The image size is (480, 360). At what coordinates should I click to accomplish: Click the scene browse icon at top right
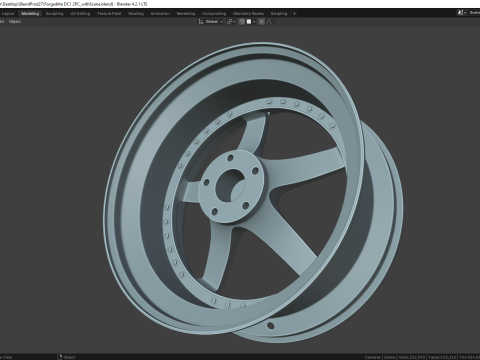(x=461, y=13)
